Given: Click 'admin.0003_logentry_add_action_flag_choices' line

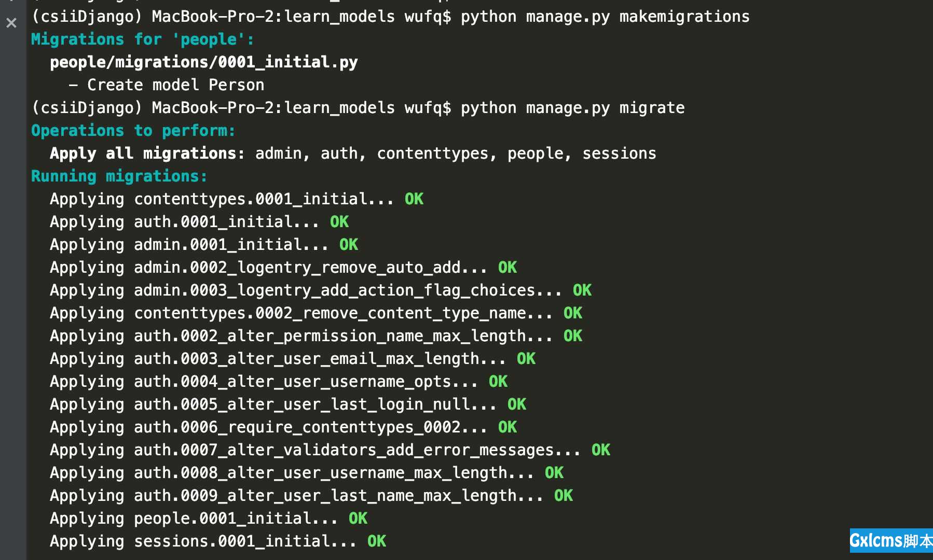Looking at the screenshot, I should pos(321,290).
